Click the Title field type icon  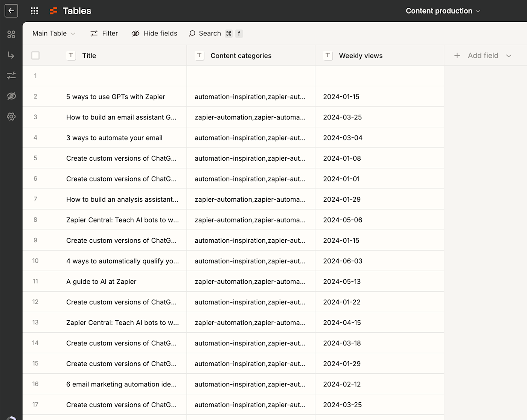point(71,55)
